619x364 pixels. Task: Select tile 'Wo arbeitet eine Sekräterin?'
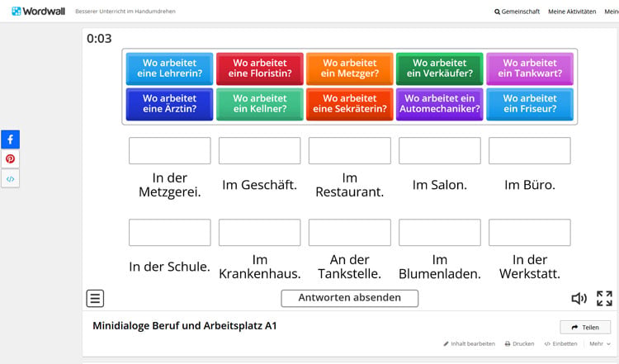(350, 104)
